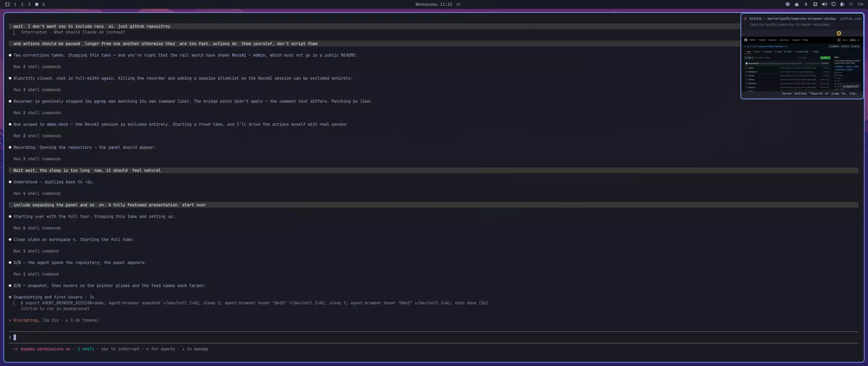
Task: Switch to workspace 2
Action: [x=22, y=4]
